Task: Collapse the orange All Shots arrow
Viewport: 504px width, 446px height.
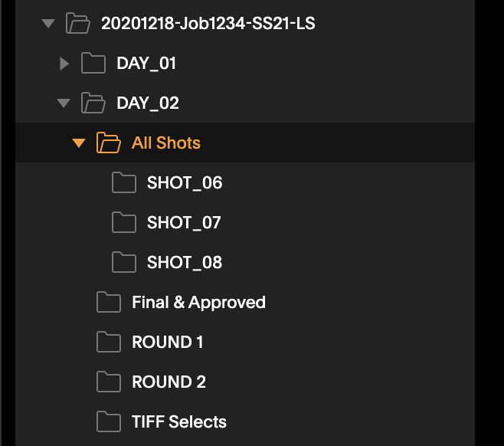Action: click(79, 143)
